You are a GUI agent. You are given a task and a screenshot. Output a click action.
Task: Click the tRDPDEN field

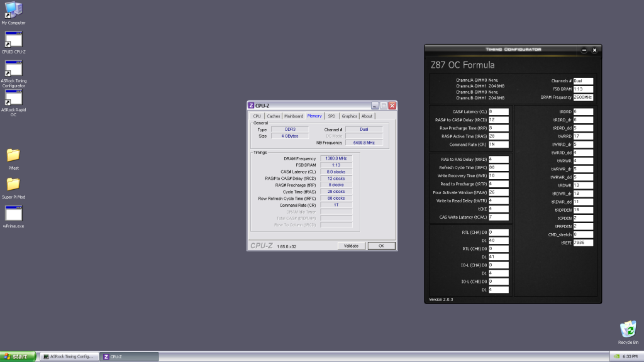click(x=583, y=210)
